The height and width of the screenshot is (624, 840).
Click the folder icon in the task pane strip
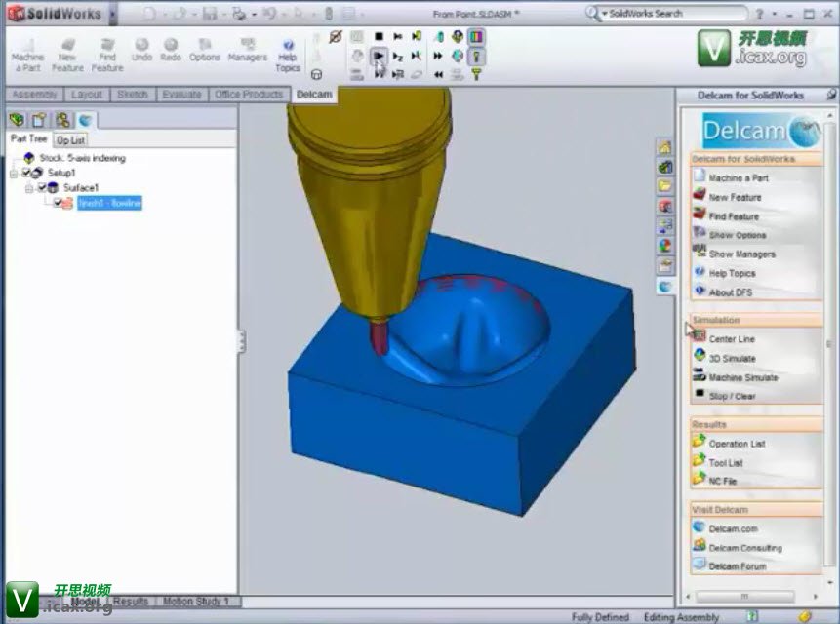tap(664, 186)
